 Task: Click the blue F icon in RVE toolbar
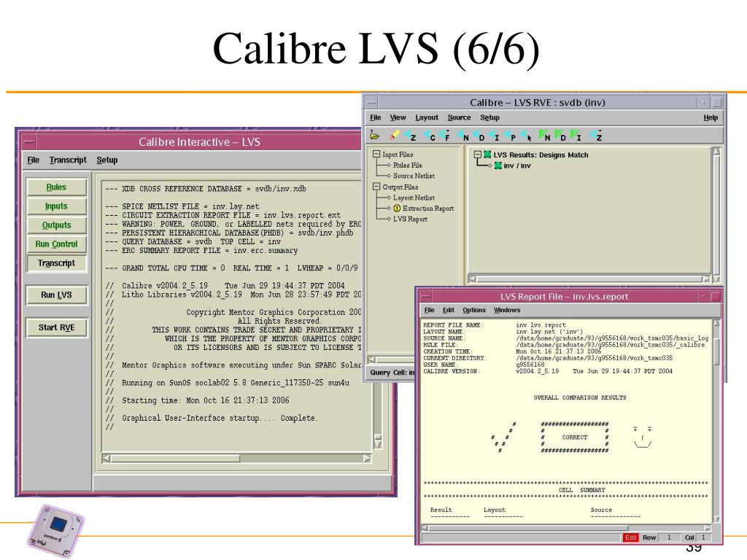[445, 136]
